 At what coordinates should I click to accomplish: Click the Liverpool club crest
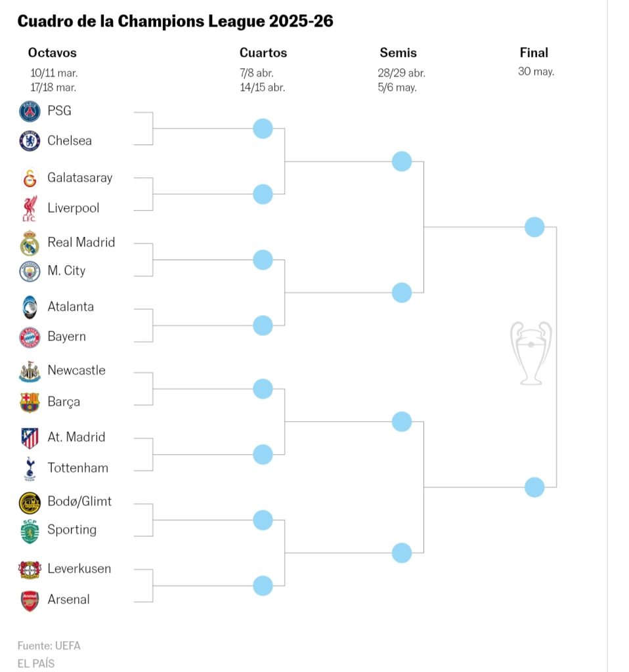click(30, 209)
